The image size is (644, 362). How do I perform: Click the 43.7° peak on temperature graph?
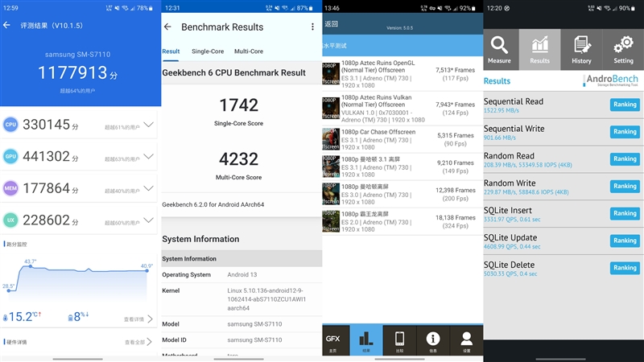[x=31, y=266]
